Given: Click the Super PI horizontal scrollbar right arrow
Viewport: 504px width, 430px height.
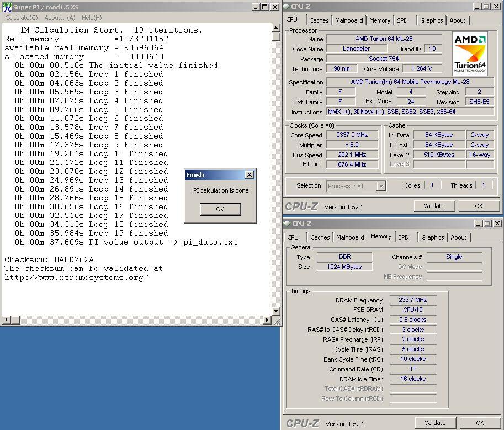Looking at the screenshot, I should click(267, 320).
